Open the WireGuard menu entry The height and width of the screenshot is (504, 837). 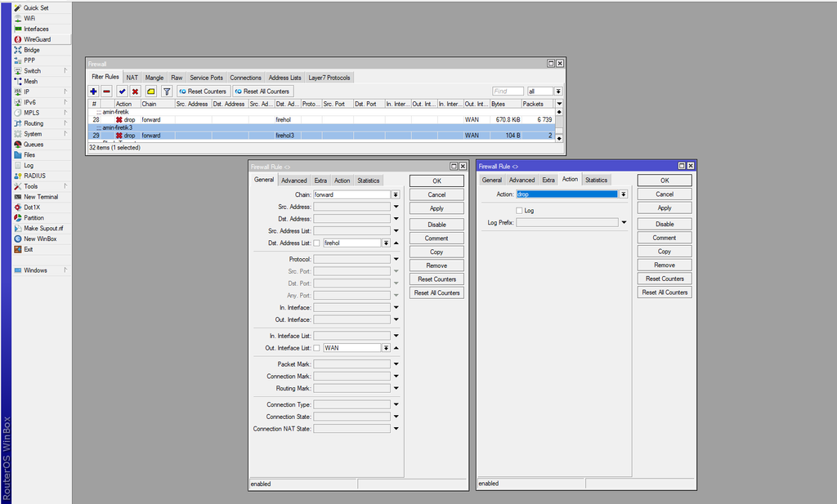(x=37, y=39)
